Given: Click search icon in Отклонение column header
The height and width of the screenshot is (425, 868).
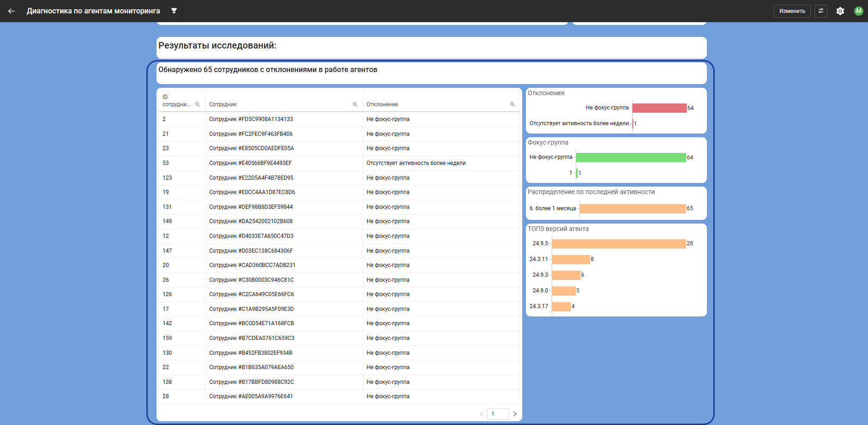Looking at the screenshot, I should click(512, 104).
